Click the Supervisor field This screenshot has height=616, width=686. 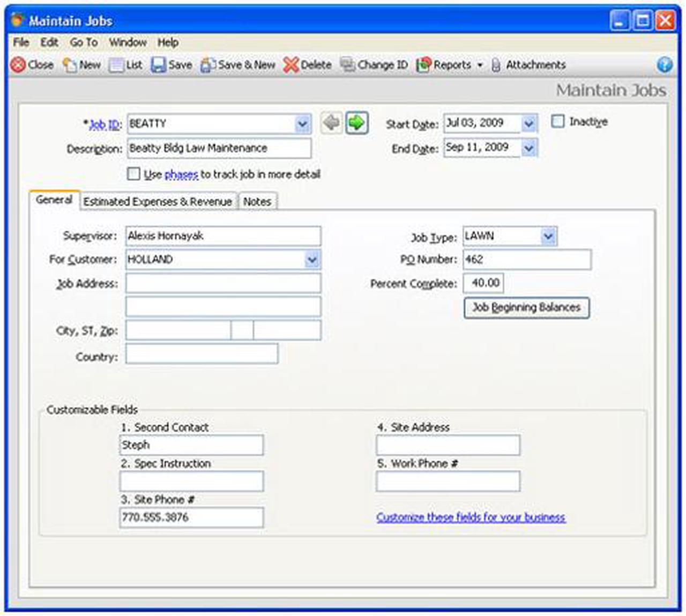pos(223,236)
